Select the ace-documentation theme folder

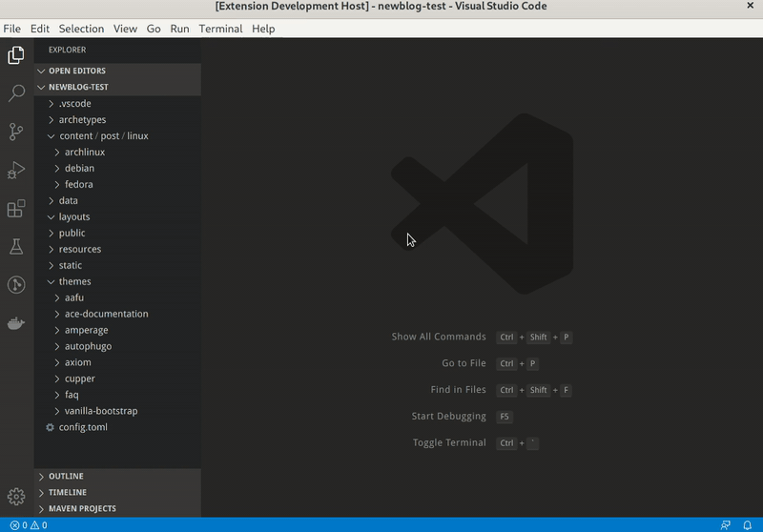117,314
